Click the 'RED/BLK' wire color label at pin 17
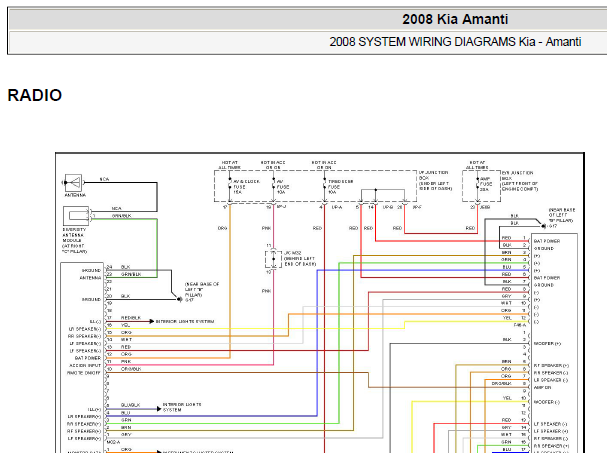607x453 pixels. 130,318
